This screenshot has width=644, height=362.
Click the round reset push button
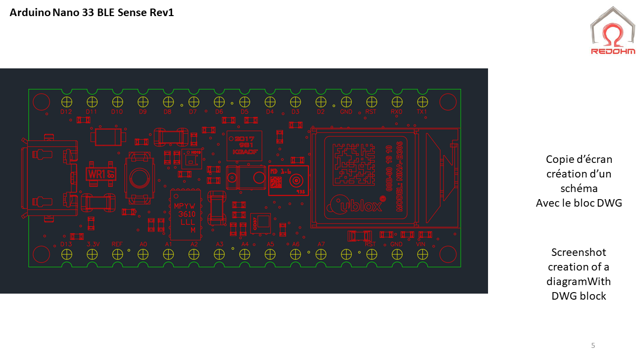click(x=138, y=178)
